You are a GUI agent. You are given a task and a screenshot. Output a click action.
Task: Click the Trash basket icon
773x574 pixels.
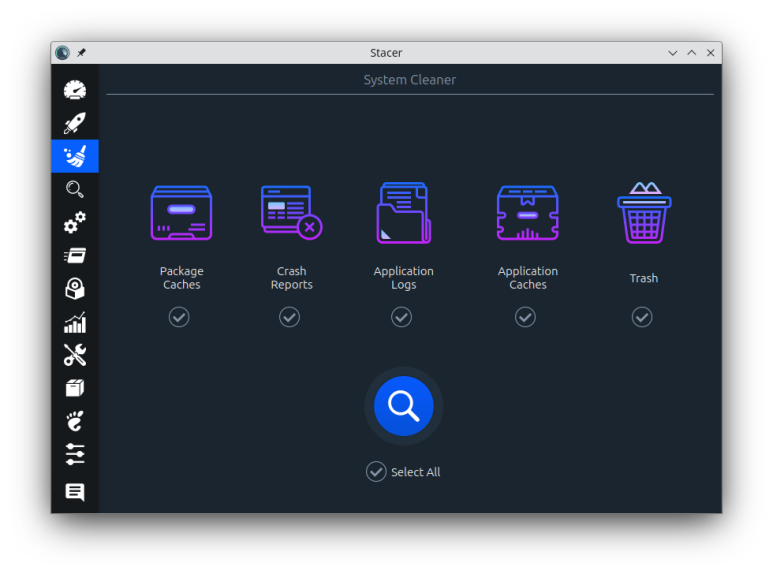[644, 213]
